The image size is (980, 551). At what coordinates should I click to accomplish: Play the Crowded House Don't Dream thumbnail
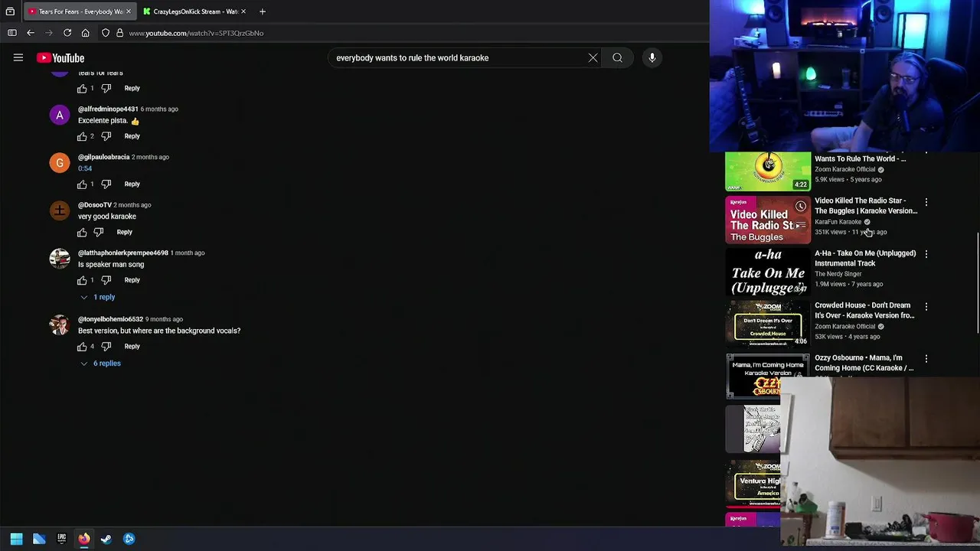click(x=768, y=324)
